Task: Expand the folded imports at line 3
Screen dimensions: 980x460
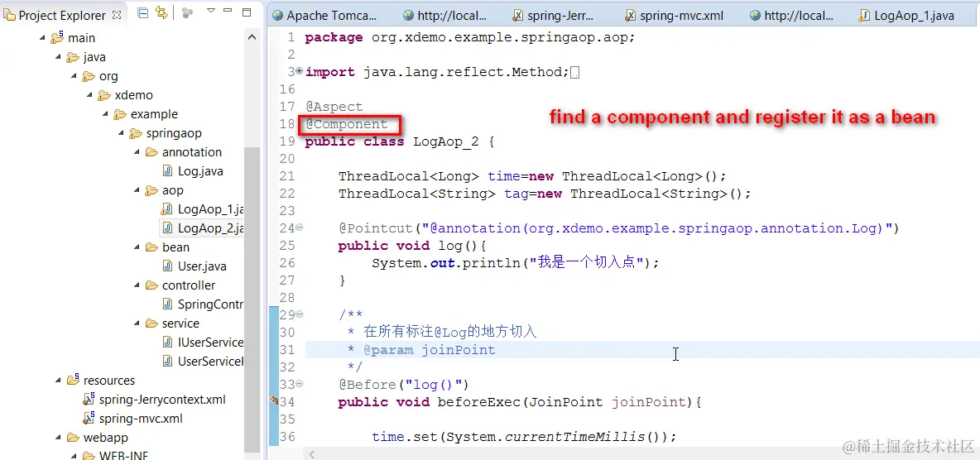Action: [300, 71]
